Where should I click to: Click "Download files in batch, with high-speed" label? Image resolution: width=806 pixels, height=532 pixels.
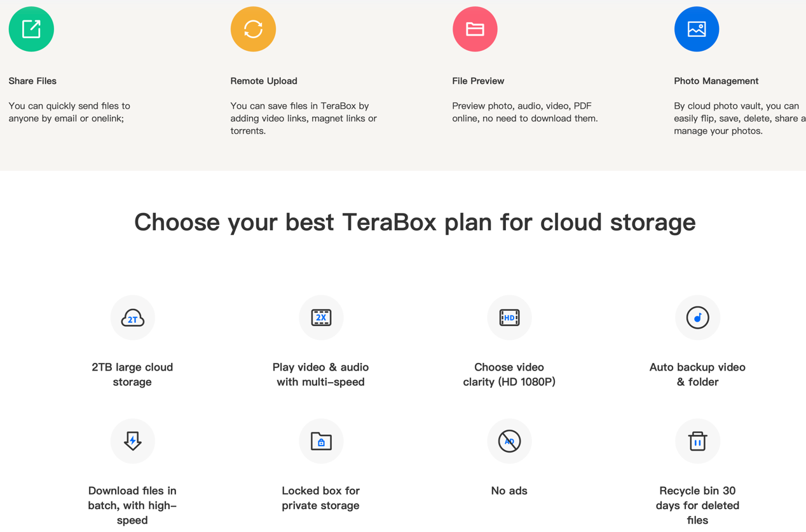click(x=132, y=505)
